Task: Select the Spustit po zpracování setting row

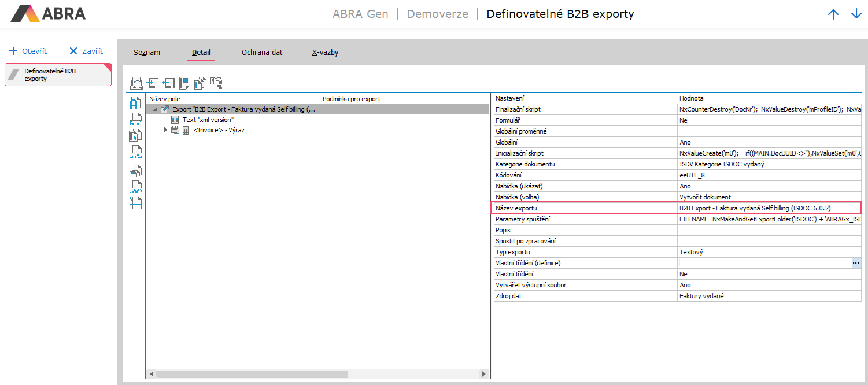Action: (677, 241)
